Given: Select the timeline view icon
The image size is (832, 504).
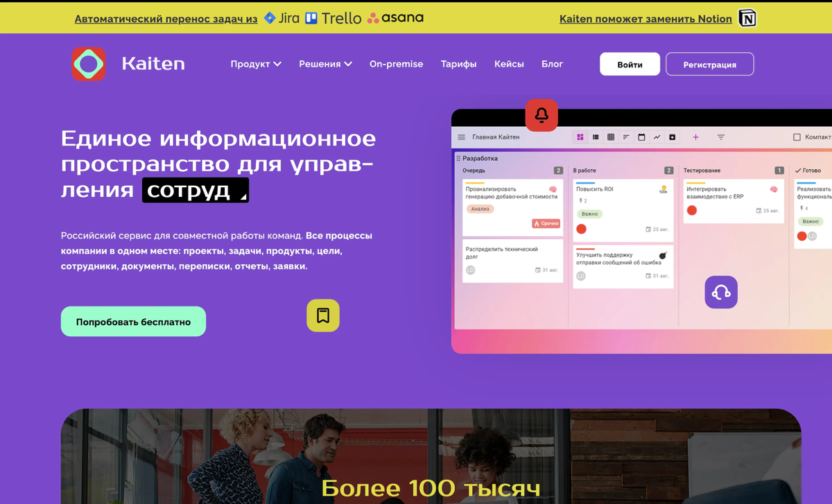Looking at the screenshot, I should 626,137.
